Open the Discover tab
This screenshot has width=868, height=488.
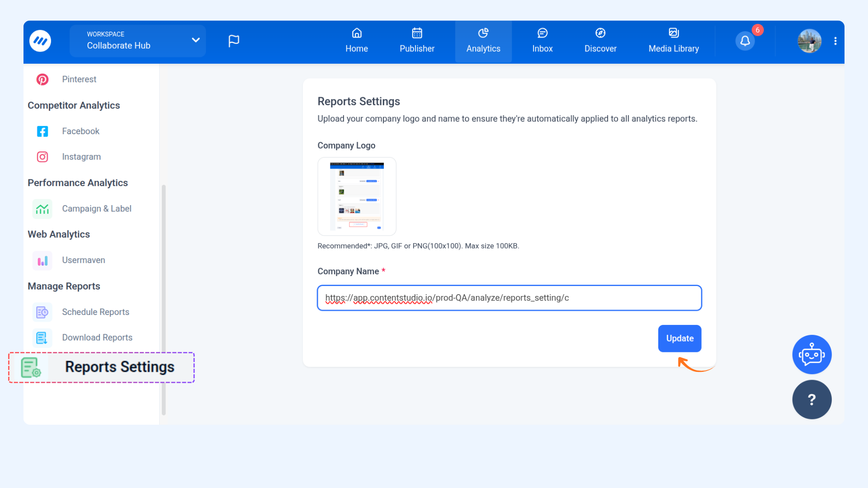600,41
